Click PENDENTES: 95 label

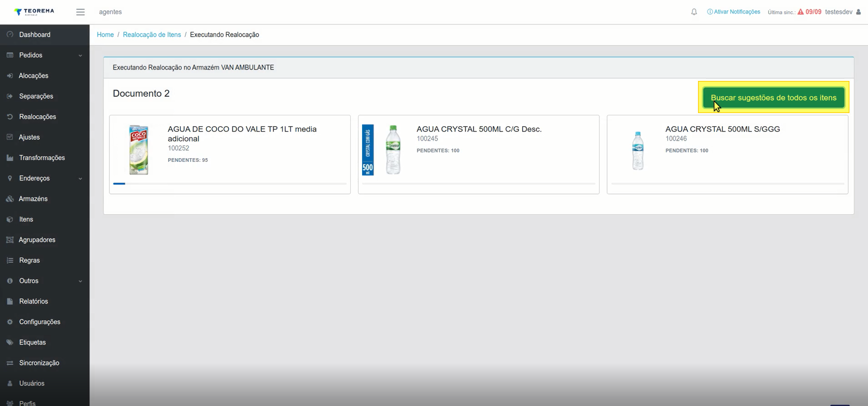(188, 160)
